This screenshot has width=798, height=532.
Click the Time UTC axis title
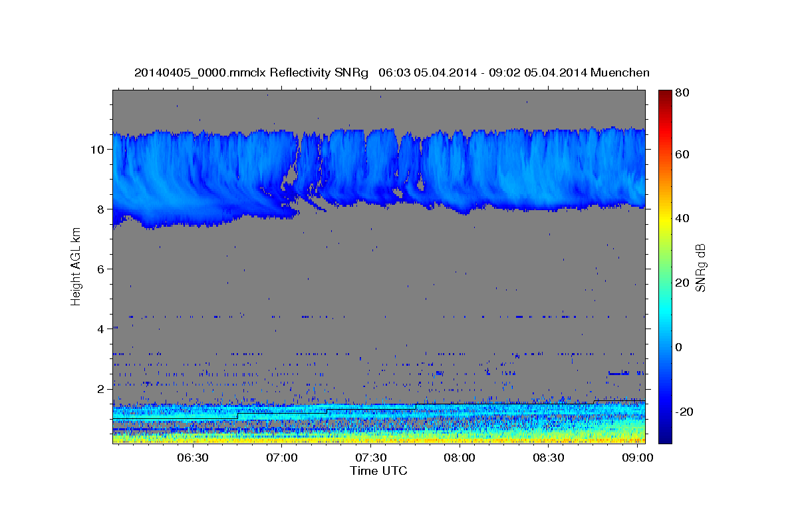click(x=378, y=471)
